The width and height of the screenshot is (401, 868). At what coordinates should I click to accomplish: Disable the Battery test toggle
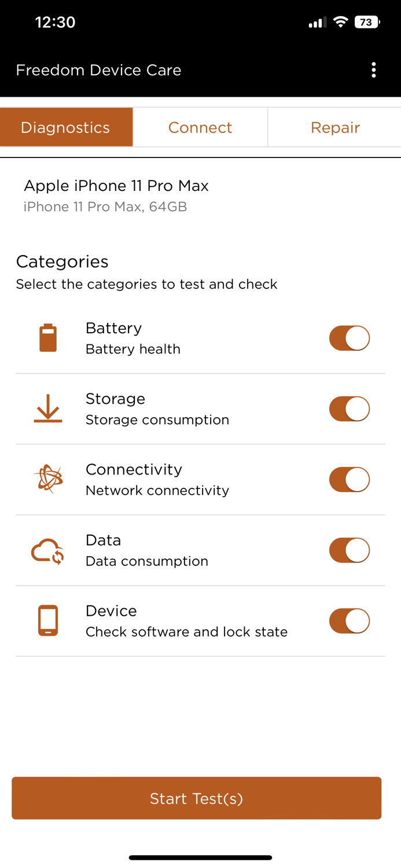coord(350,338)
